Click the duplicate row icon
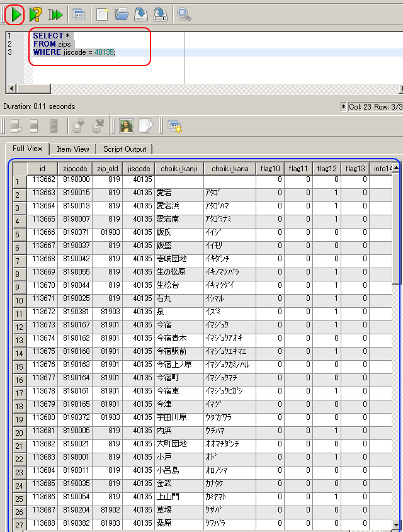 coord(34,126)
